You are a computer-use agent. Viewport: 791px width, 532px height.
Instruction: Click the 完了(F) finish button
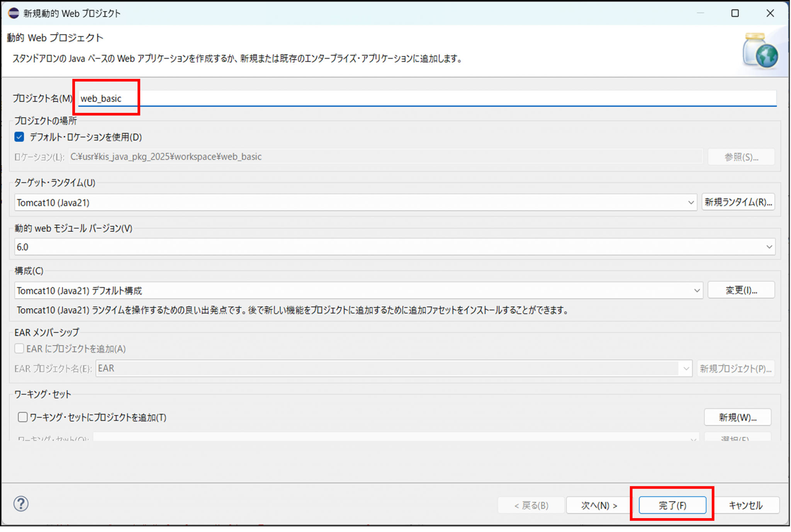[x=672, y=505]
